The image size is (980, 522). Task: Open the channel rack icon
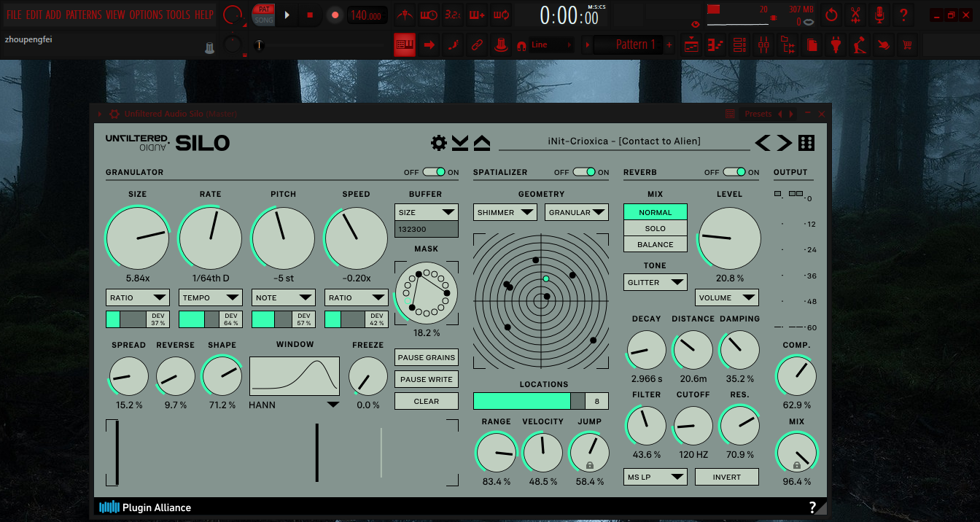[739, 45]
